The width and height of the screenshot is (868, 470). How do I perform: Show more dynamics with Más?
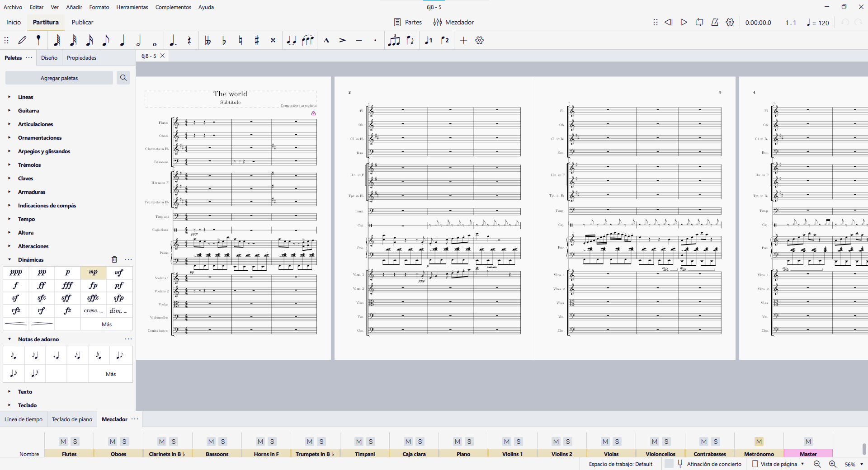point(107,324)
